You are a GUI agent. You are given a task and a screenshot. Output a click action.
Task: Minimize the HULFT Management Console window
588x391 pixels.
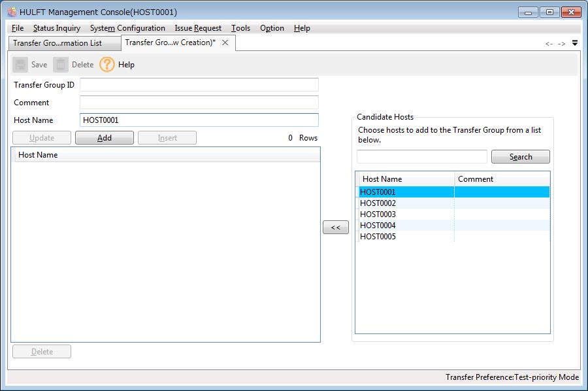coord(528,12)
